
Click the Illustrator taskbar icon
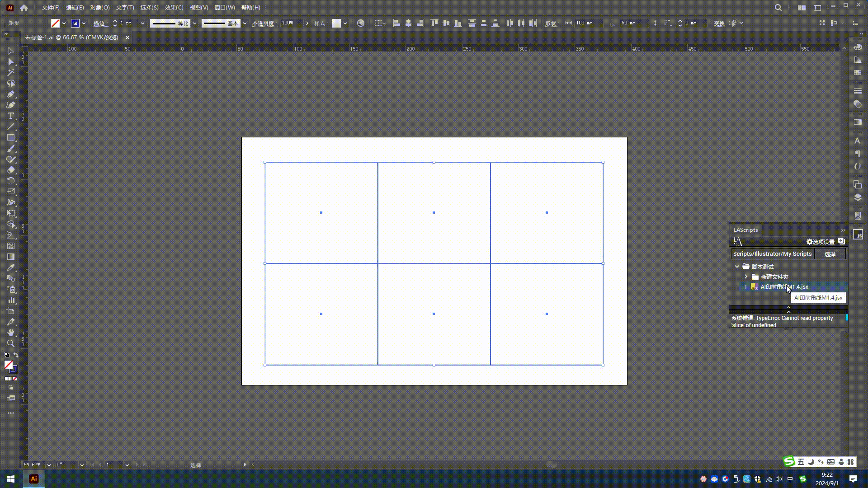click(34, 479)
